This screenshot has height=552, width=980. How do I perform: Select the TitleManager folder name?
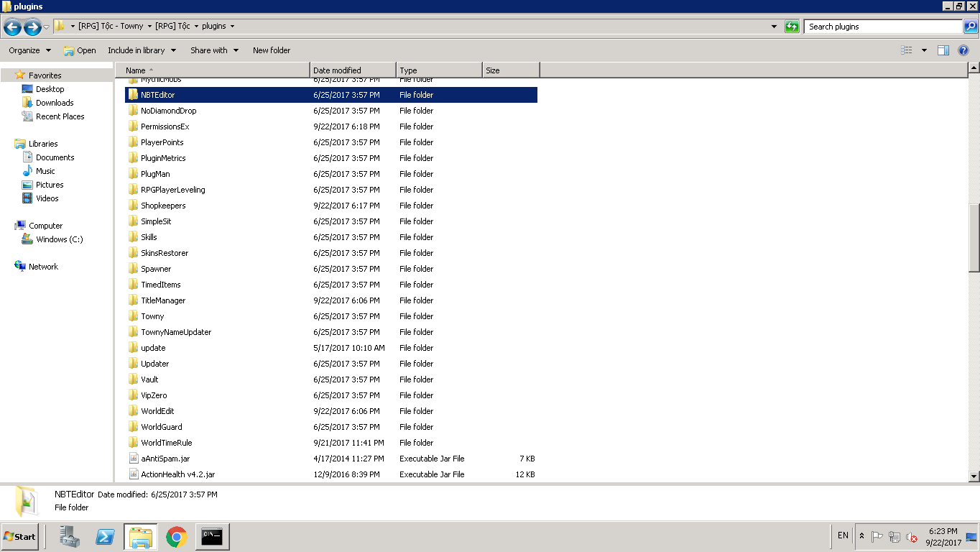click(x=163, y=300)
